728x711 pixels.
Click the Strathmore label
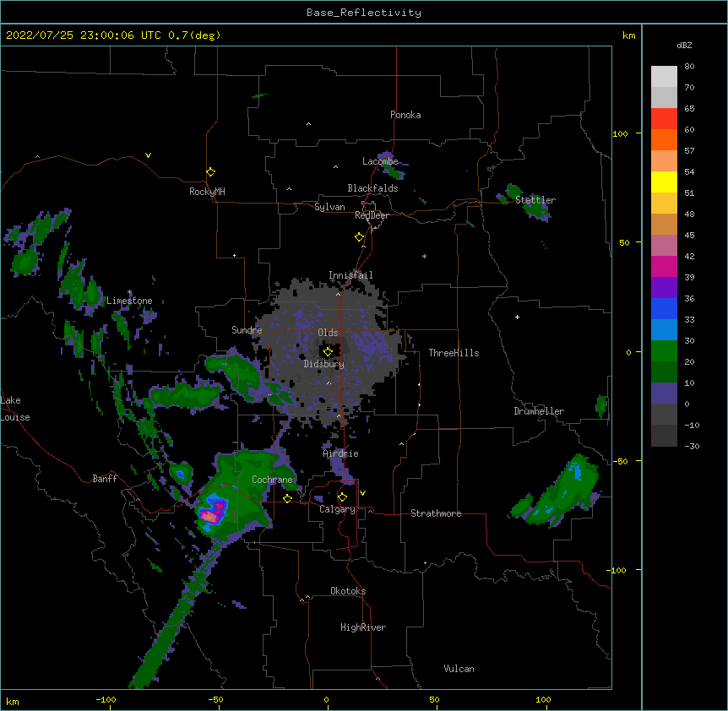(436, 513)
